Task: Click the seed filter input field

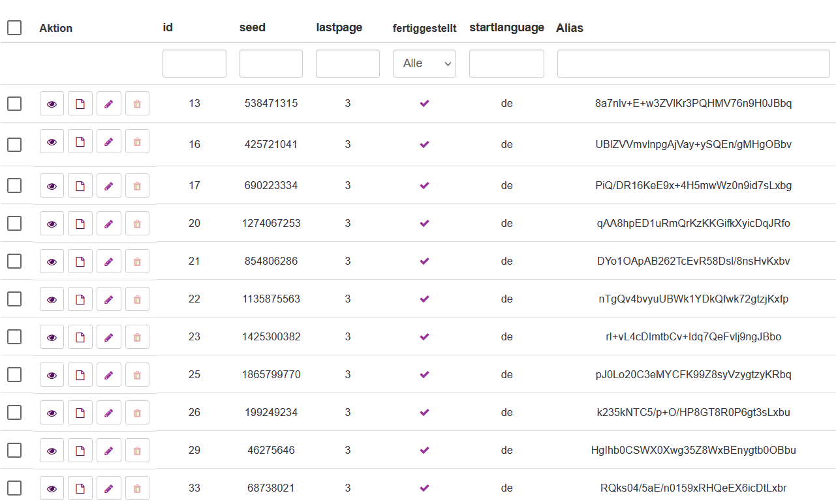Action: 271,63
